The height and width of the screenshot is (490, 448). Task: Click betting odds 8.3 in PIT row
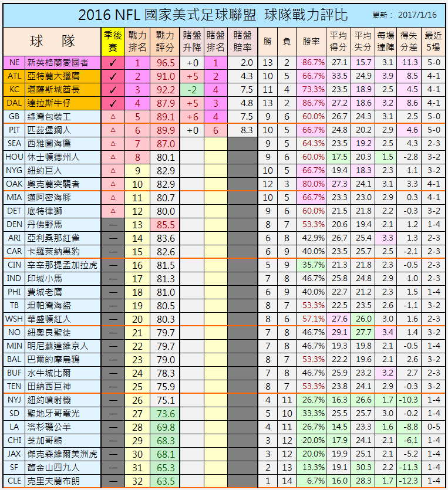point(247,130)
